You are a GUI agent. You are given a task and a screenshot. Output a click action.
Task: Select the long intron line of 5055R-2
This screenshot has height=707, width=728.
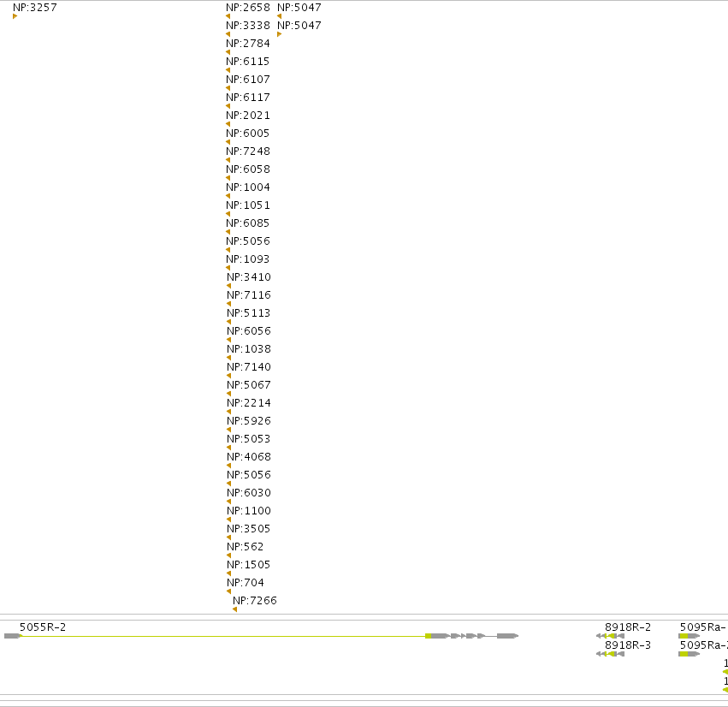[223, 636]
